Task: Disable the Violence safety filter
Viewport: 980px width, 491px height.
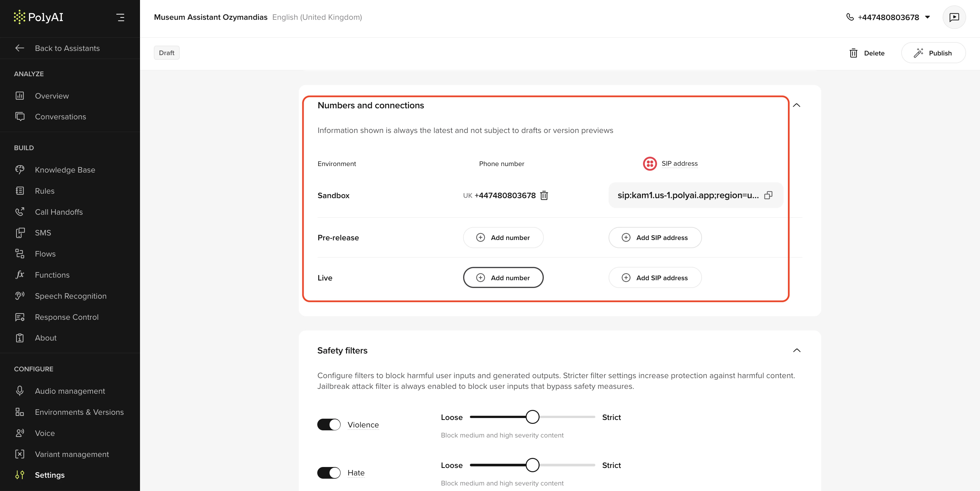Action: [x=328, y=425]
